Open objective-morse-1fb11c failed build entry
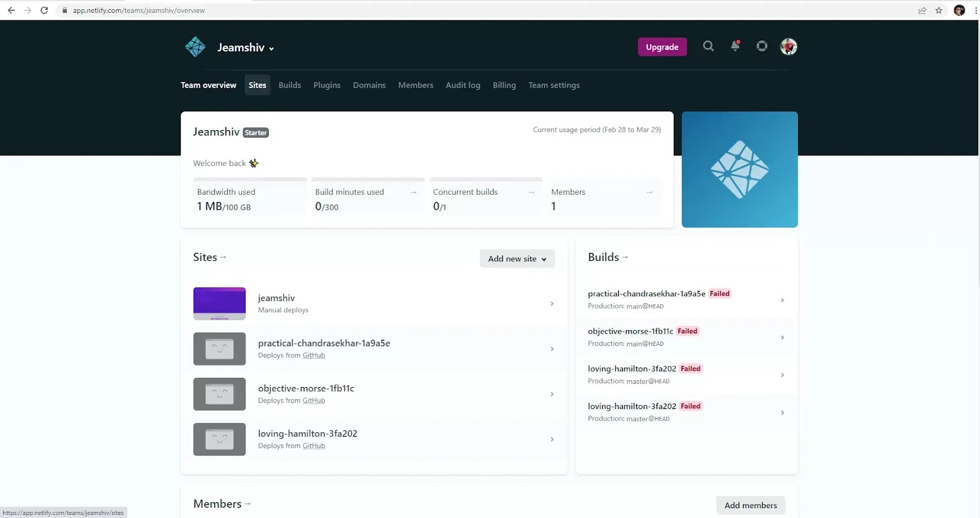The image size is (980, 518). pyautogui.click(x=687, y=337)
